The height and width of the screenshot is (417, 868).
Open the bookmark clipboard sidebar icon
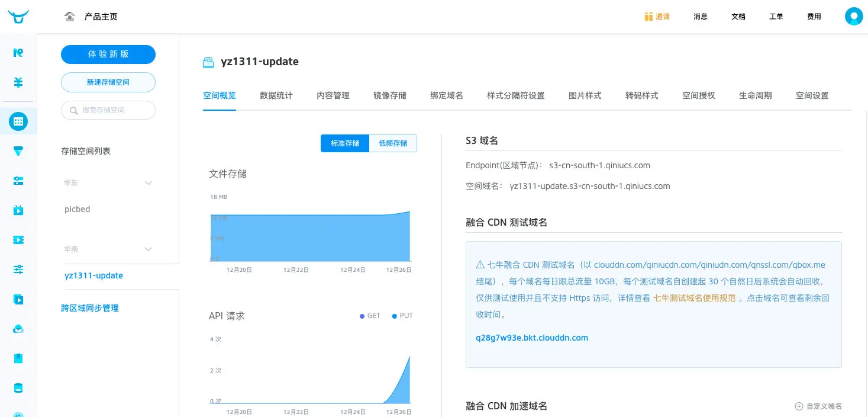point(18,358)
